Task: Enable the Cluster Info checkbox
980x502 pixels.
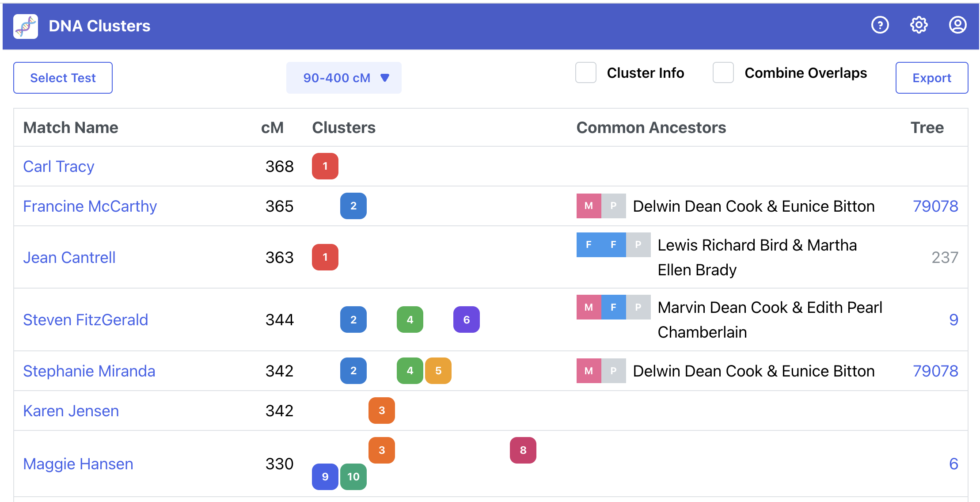Action: click(586, 73)
